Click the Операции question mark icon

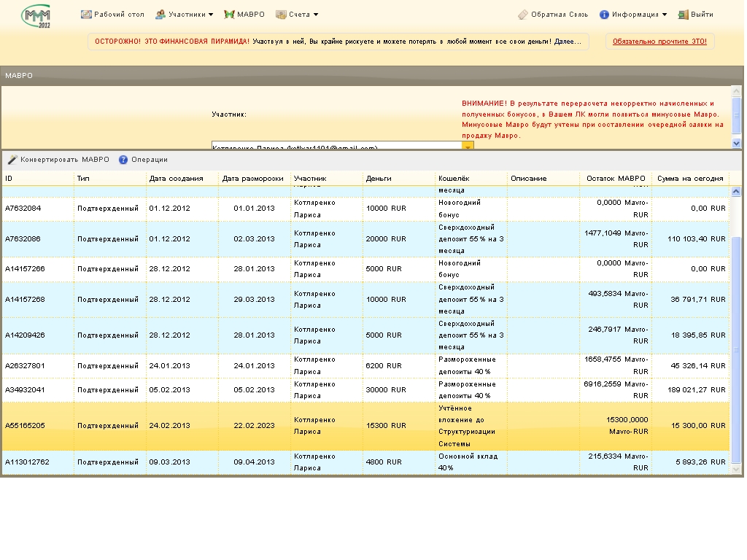123,160
